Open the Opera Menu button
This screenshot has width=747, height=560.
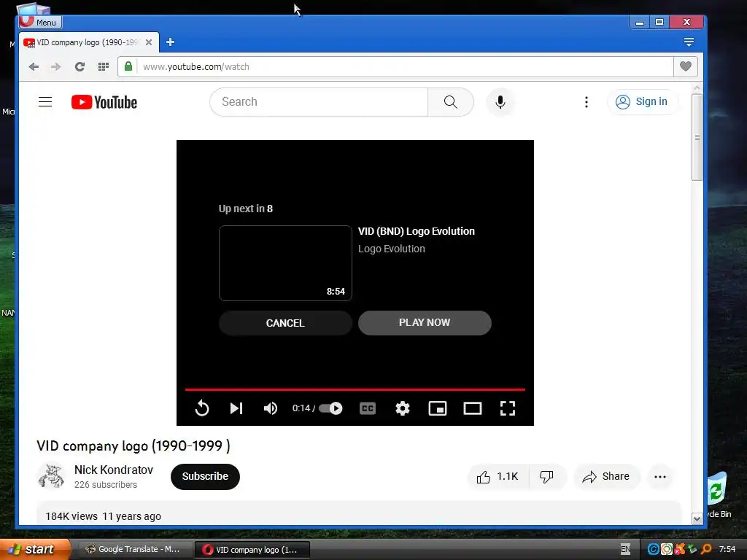click(41, 22)
